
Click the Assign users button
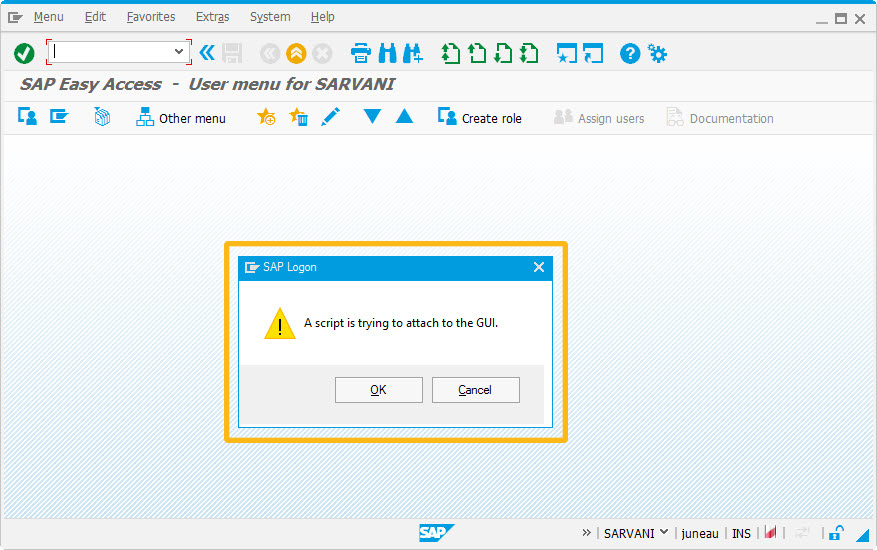pyautogui.click(x=599, y=118)
